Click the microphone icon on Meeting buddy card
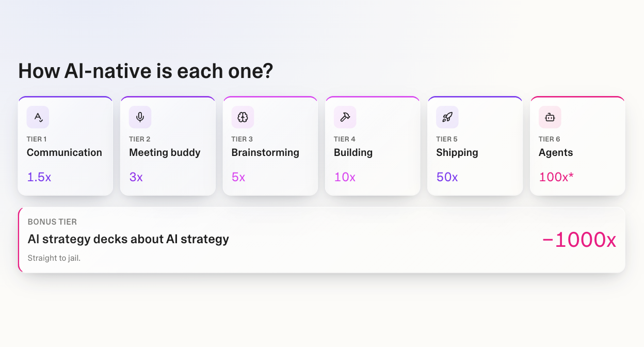The height and width of the screenshot is (347, 644). pos(140,117)
